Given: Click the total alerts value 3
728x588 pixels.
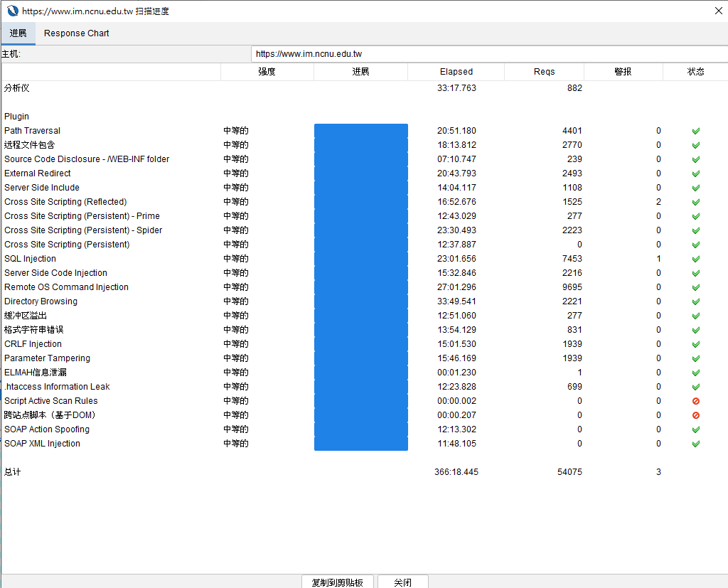Looking at the screenshot, I should [658, 472].
